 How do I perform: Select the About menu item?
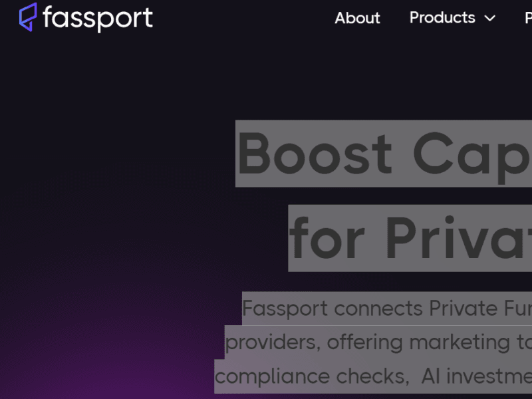(357, 18)
